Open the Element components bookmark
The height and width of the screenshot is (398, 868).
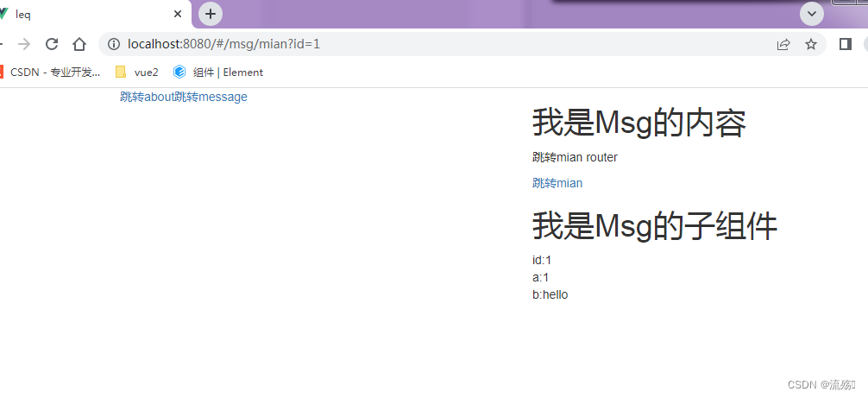[x=218, y=72]
